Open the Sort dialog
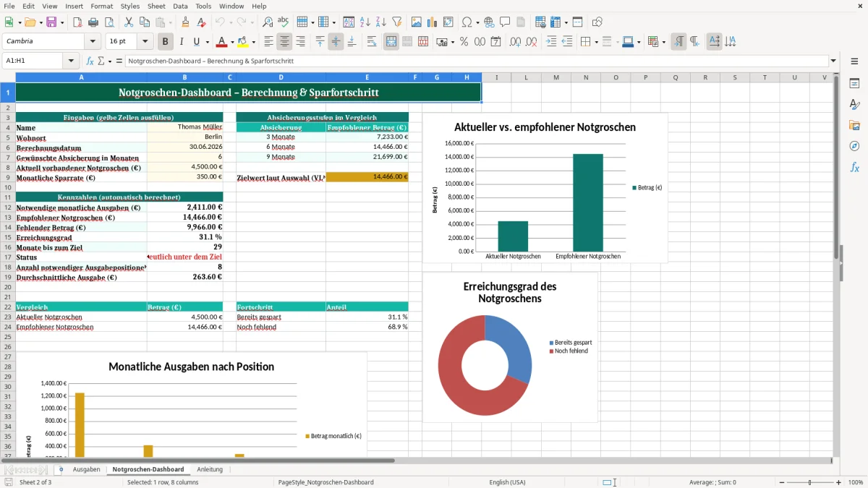The width and height of the screenshot is (868, 488). pos(349,22)
